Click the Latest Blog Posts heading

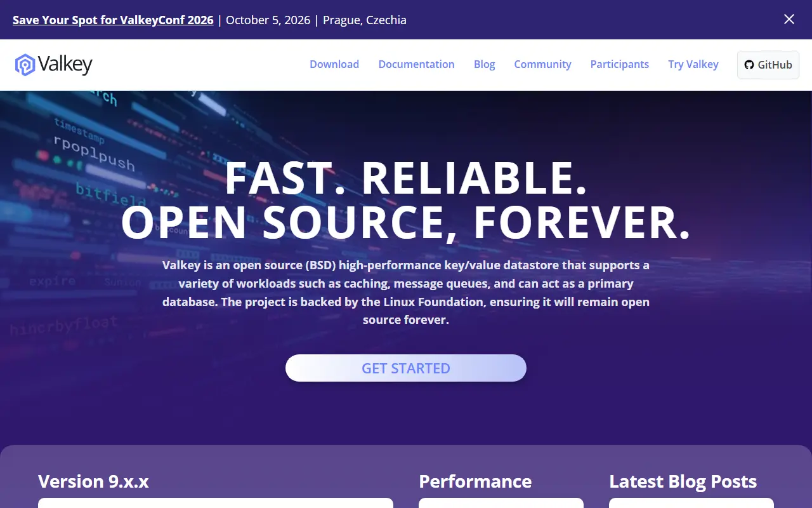(683, 481)
